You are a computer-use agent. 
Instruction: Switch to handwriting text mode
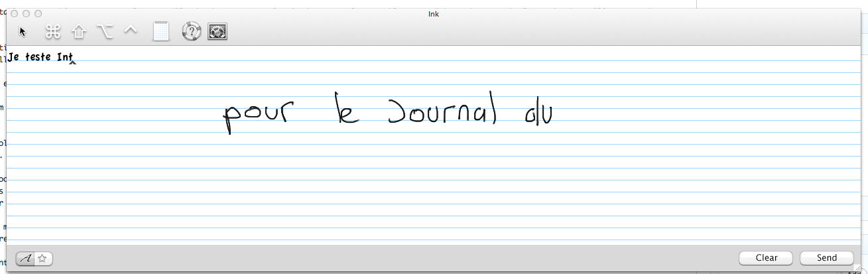(x=25, y=259)
